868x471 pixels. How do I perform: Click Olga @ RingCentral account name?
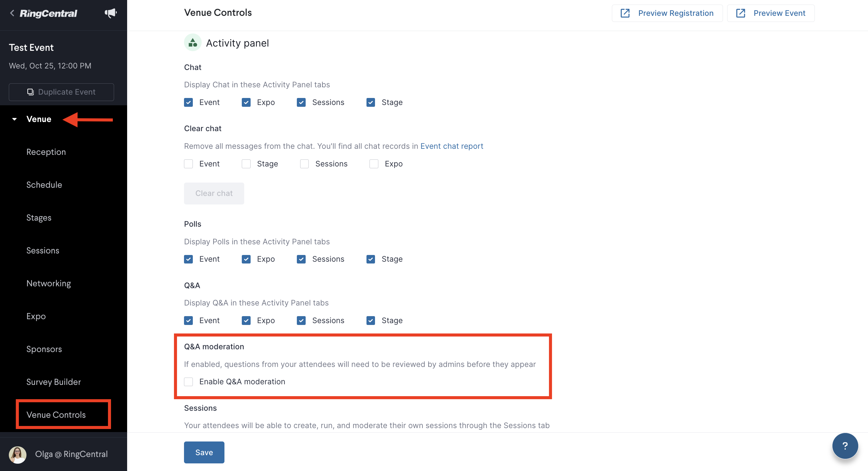(x=71, y=454)
